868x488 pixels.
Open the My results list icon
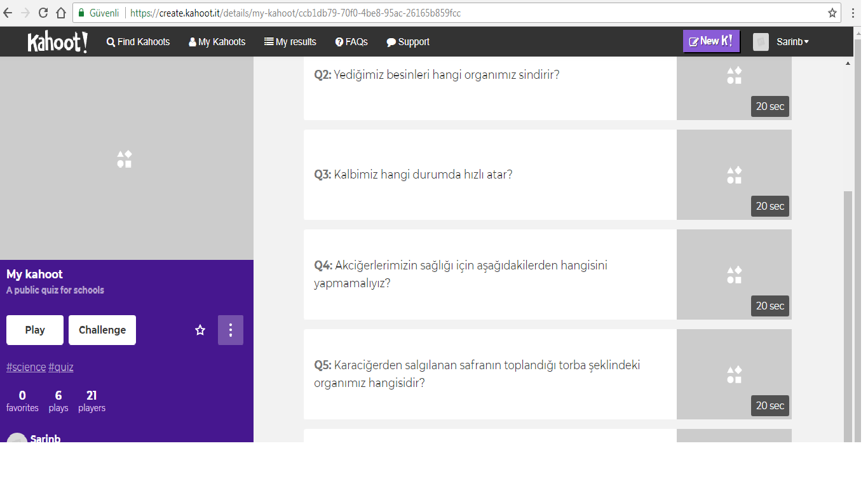click(x=268, y=41)
